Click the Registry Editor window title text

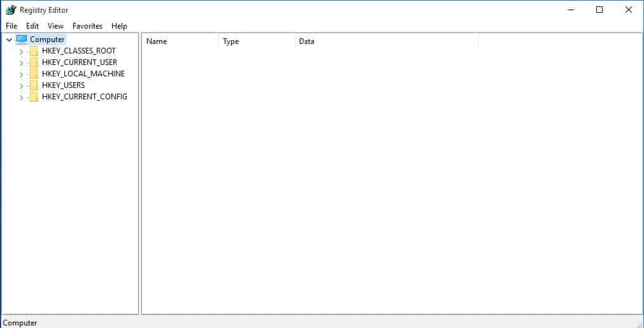click(x=44, y=10)
